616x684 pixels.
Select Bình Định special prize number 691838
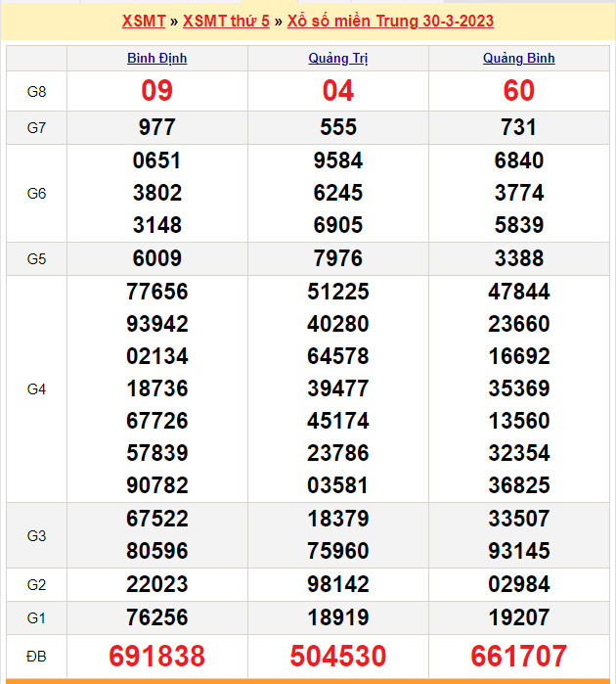point(156,655)
